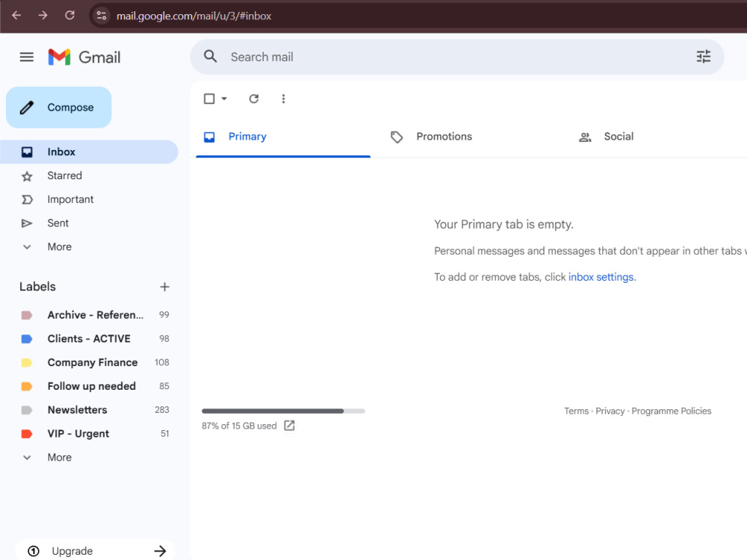This screenshot has height=560, width=747.
Task: Click the Gmail logo
Action: (84, 57)
